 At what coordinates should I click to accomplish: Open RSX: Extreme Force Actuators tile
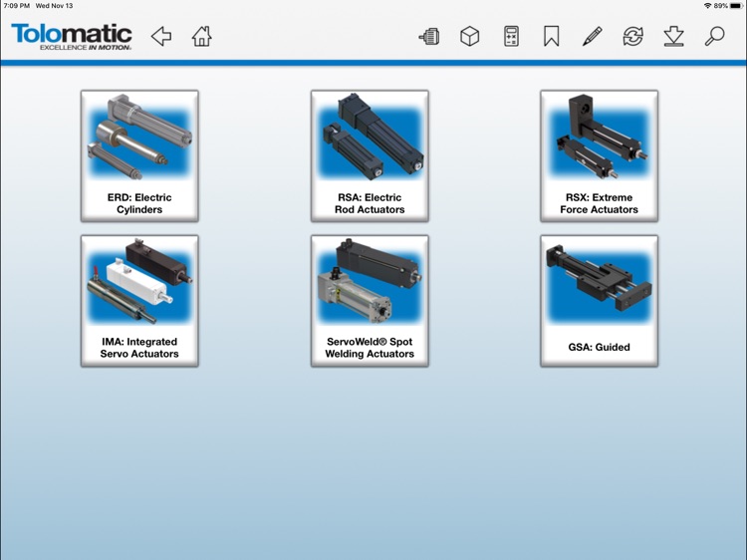coord(600,155)
